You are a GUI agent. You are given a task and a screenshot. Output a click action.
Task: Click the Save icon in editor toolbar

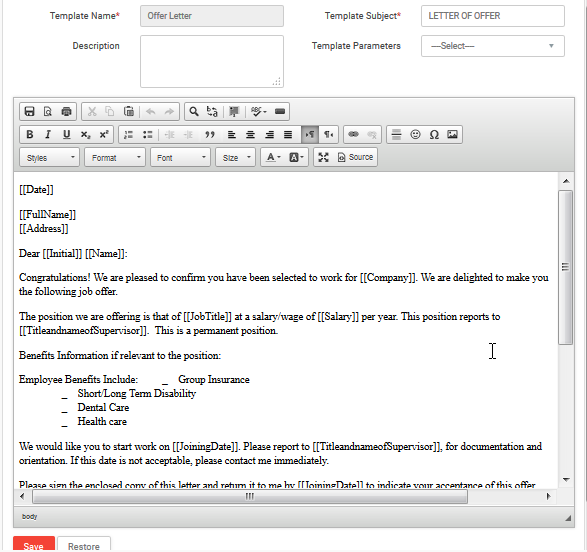point(29,112)
